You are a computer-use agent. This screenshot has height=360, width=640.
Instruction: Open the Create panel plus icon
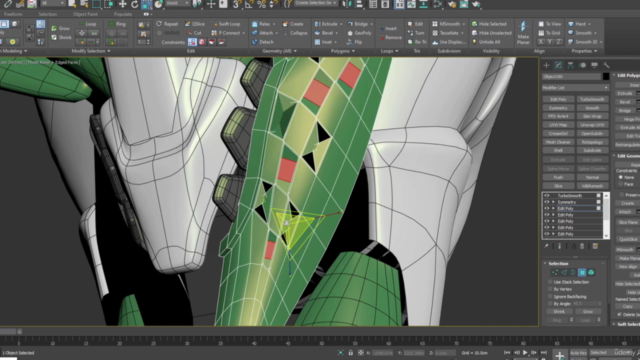[x=546, y=65]
